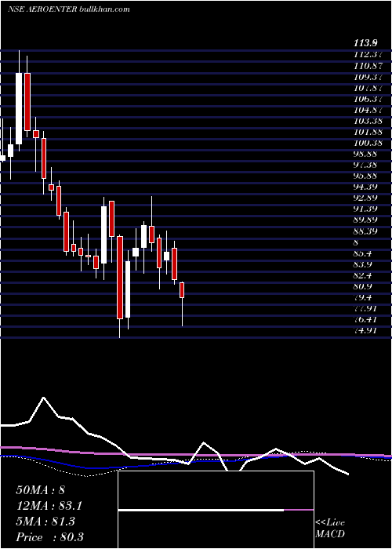Click the 103.38 price axis label
The height and width of the screenshot is (549, 392).
coord(368,121)
